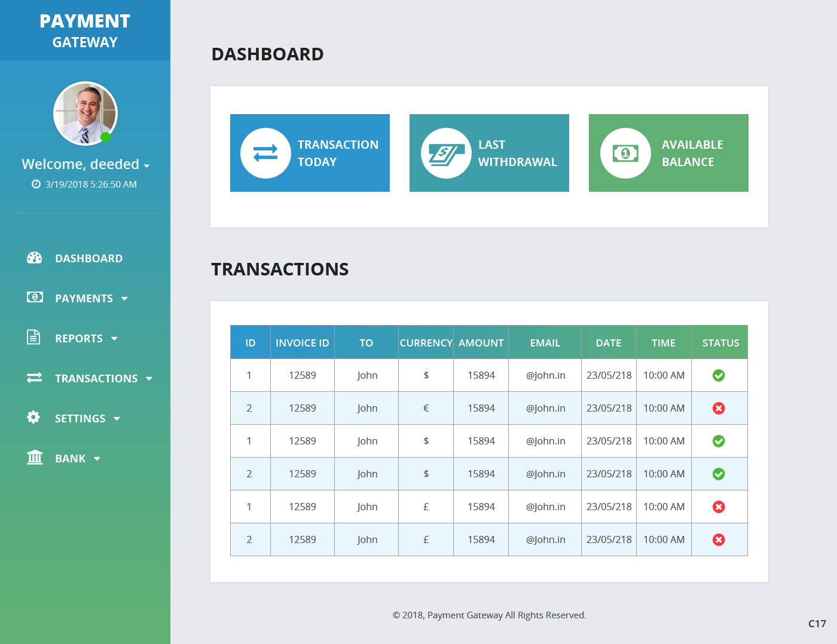Expand the Payments menu caret

coord(124,299)
